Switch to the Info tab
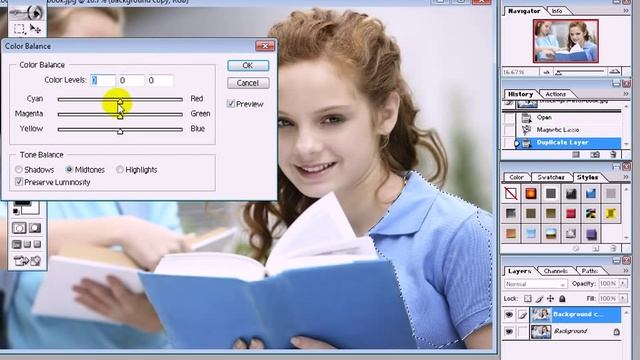 pyautogui.click(x=557, y=11)
